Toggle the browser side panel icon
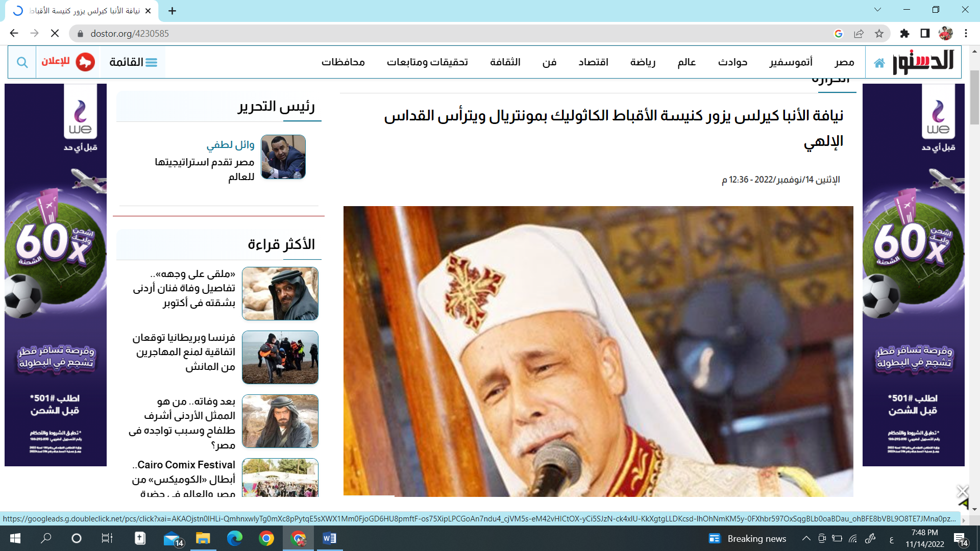This screenshot has height=551, width=980. tap(925, 34)
